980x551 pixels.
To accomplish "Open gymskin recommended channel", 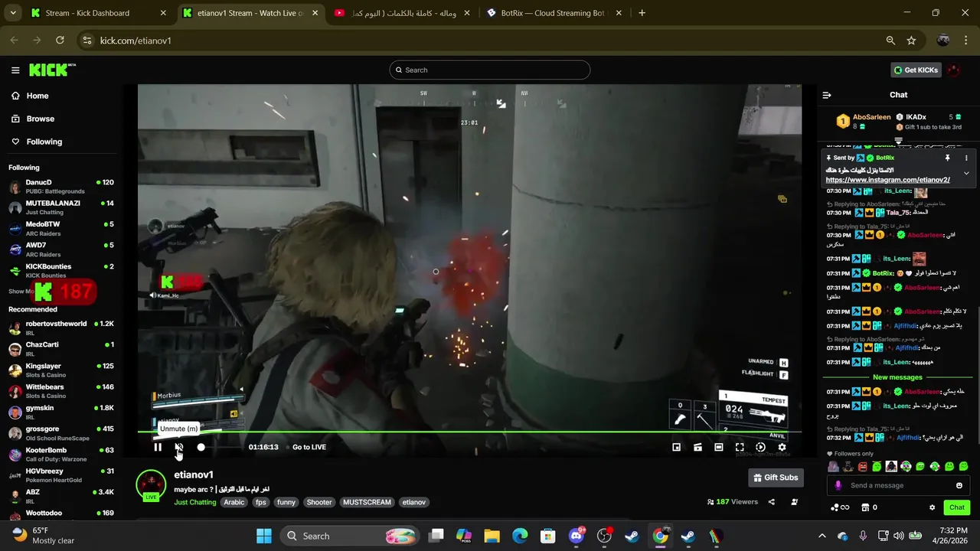I will (x=61, y=412).
